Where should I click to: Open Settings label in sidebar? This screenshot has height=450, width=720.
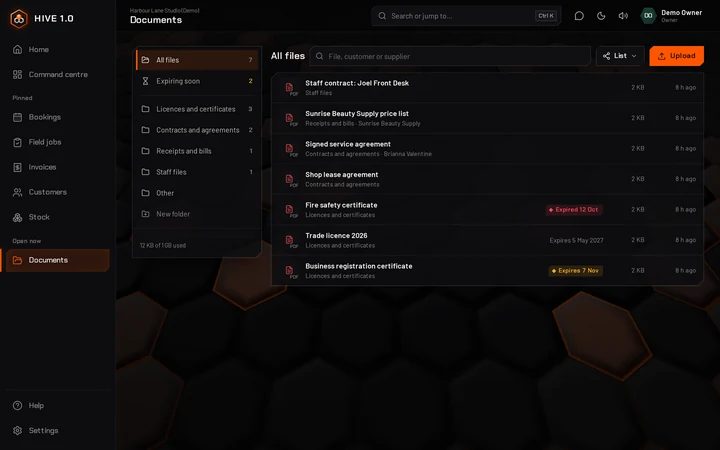point(44,431)
